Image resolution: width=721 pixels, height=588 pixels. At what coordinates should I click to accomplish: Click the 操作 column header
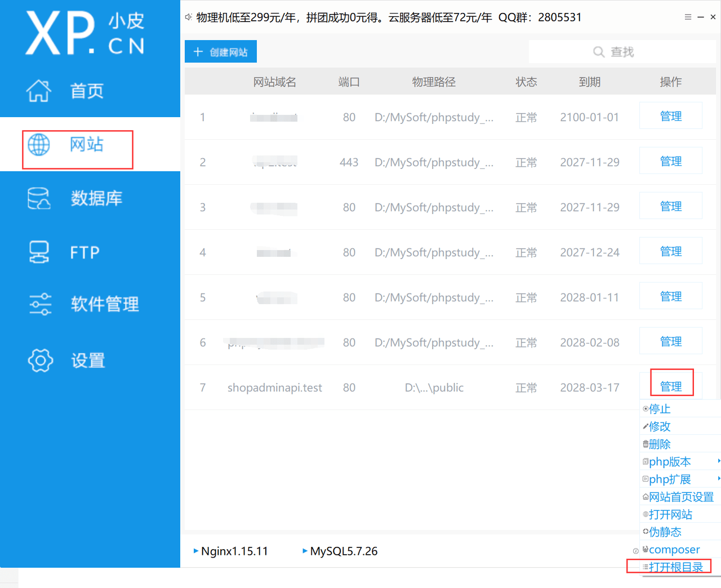click(x=671, y=82)
